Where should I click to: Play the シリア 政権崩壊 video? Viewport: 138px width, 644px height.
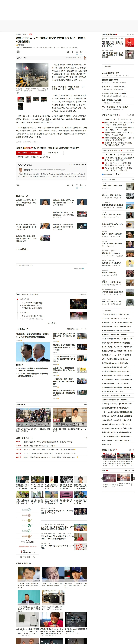33,418
